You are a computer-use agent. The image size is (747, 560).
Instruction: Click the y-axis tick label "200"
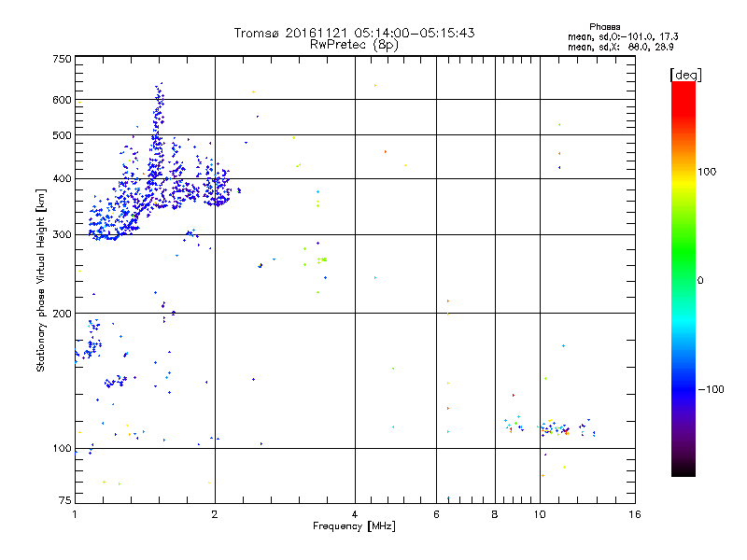[x=62, y=314]
